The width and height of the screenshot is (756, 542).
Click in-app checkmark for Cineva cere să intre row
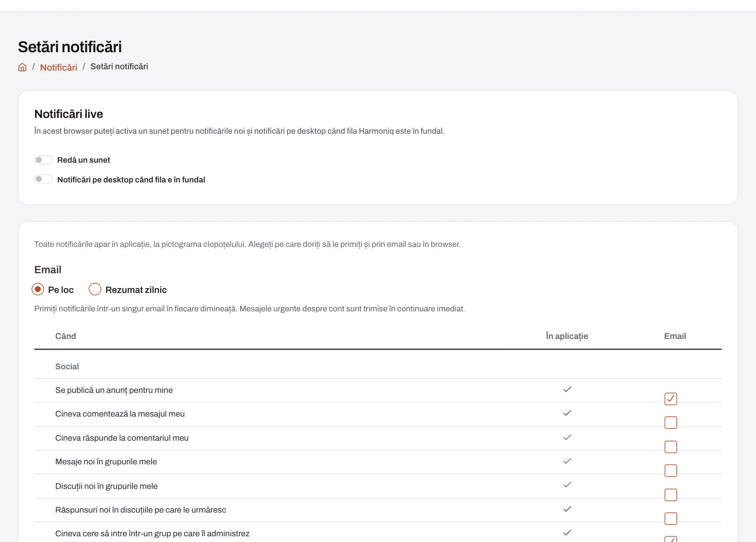[x=567, y=533]
